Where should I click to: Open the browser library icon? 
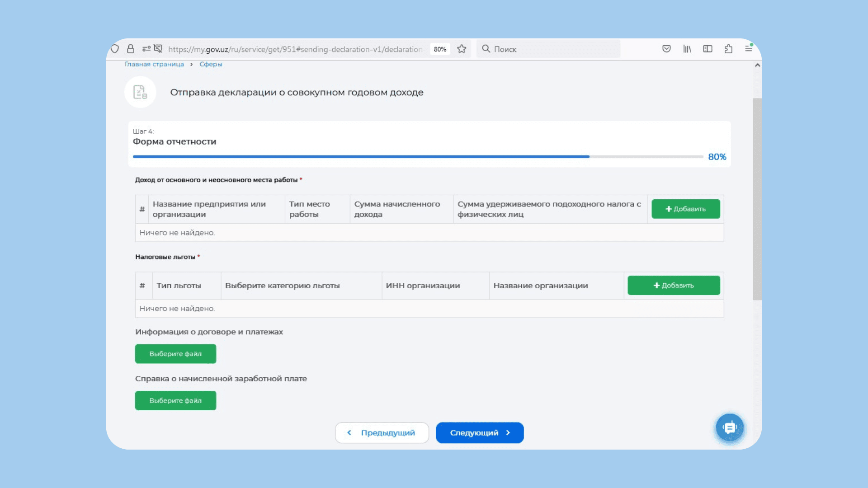[687, 49]
